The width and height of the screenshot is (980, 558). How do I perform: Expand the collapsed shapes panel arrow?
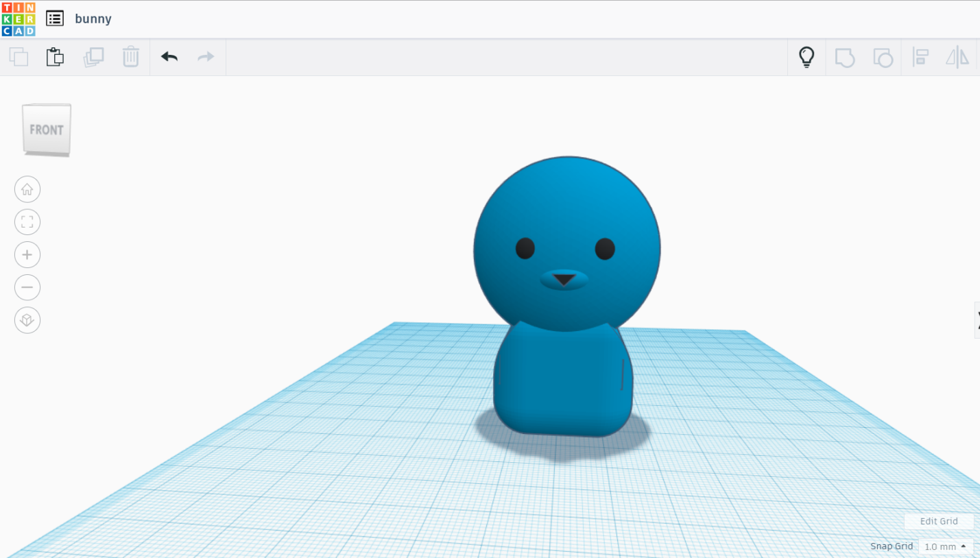click(x=977, y=319)
